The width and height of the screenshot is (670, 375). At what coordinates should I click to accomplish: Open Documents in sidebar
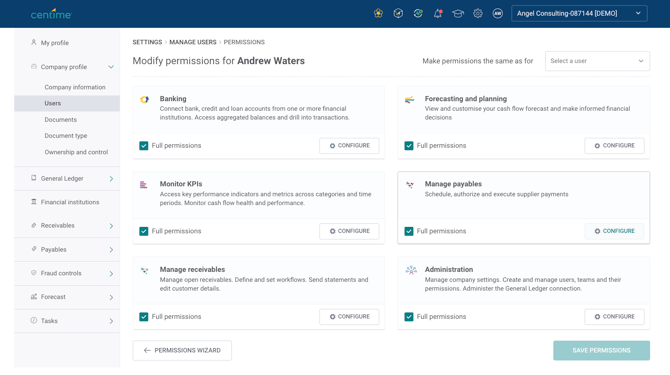click(x=61, y=120)
